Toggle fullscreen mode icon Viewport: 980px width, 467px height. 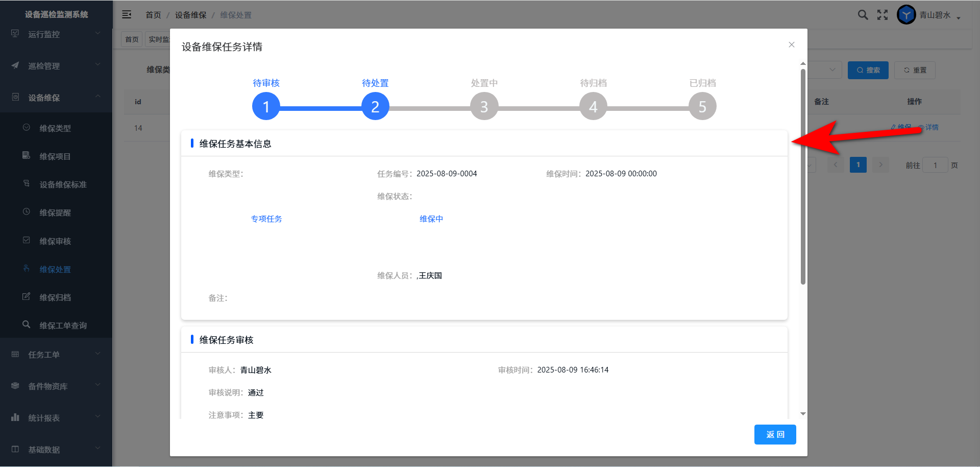coord(883,15)
